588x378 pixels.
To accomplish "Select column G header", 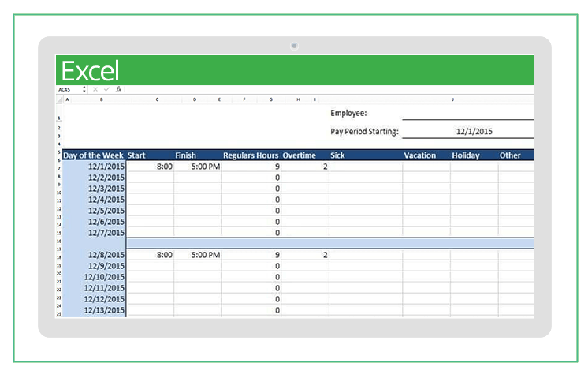I will tap(270, 100).
